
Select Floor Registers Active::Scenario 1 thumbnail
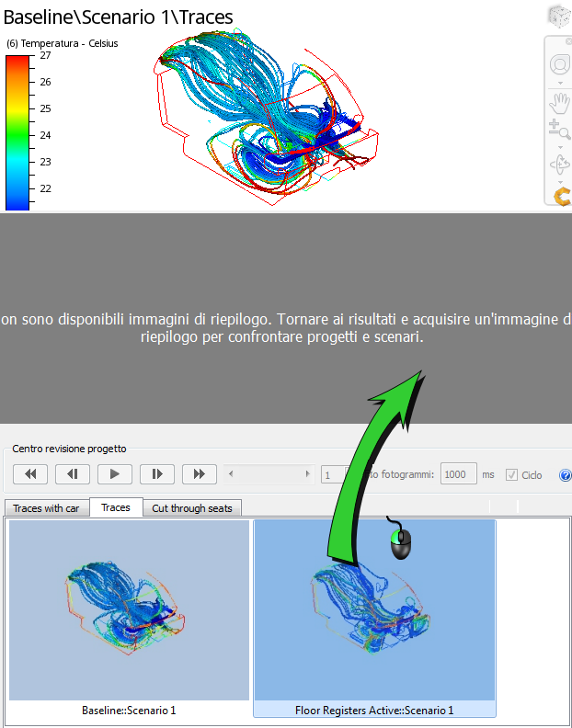tap(374, 609)
